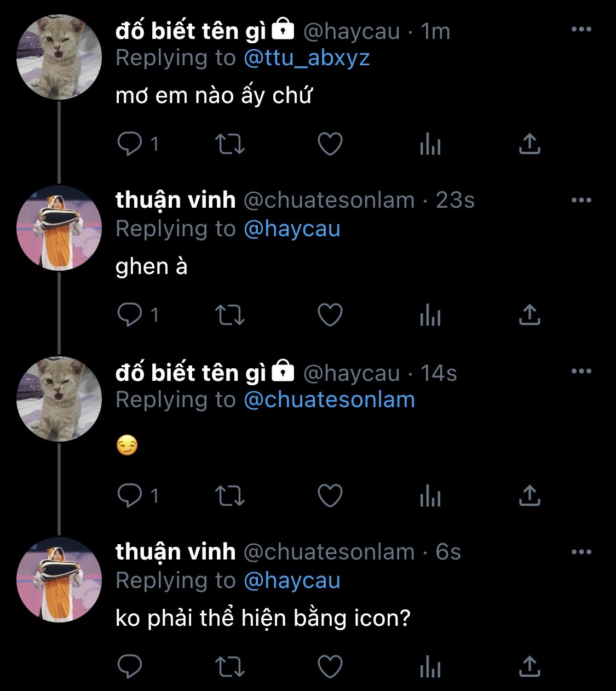
Task: Open thuận vinh's avatar on "ghen à" tweet
Action: [59, 228]
